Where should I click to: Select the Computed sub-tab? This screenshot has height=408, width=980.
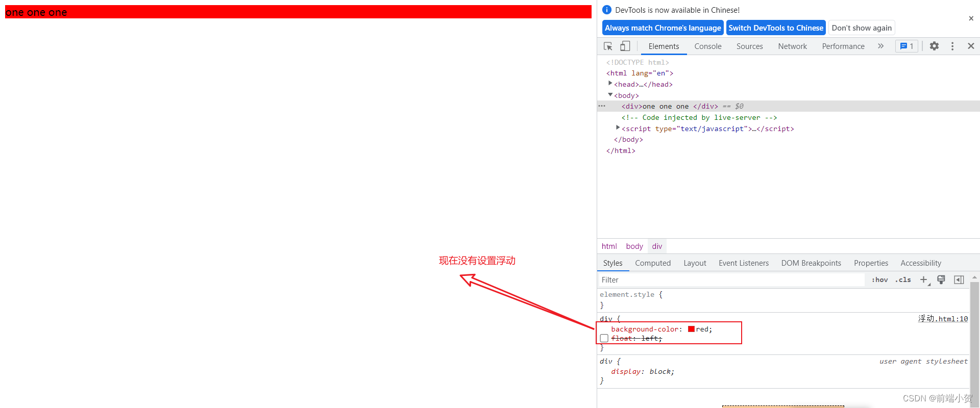coord(653,263)
